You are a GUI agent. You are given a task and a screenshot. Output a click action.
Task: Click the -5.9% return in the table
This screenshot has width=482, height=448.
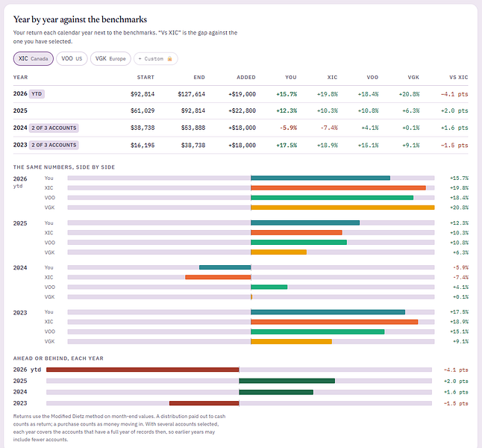pyautogui.click(x=288, y=128)
